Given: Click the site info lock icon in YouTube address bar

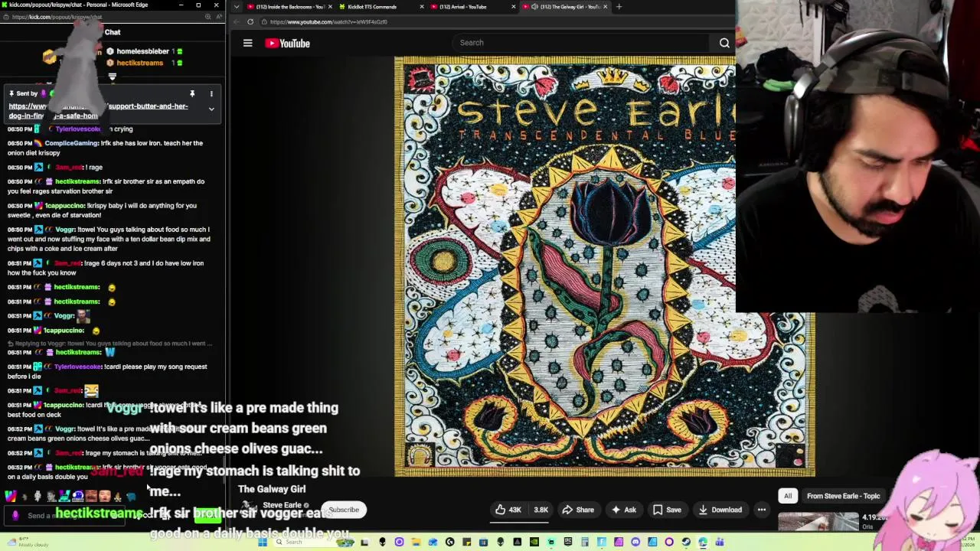Looking at the screenshot, I should [x=264, y=21].
